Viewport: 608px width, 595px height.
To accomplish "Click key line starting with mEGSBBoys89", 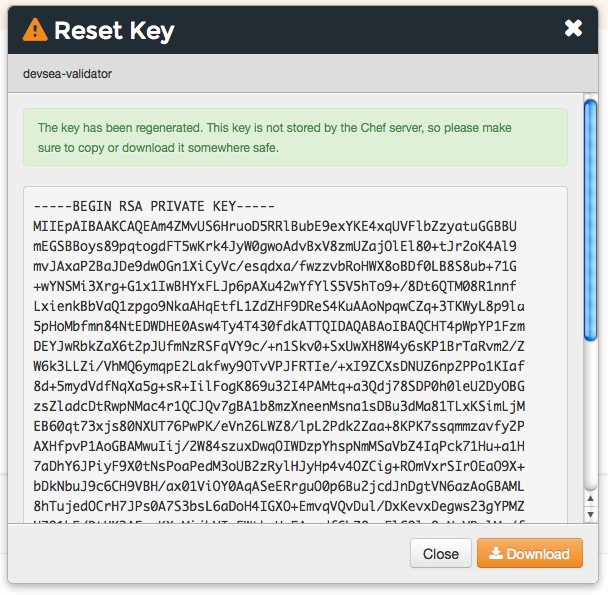I will [289, 245].
